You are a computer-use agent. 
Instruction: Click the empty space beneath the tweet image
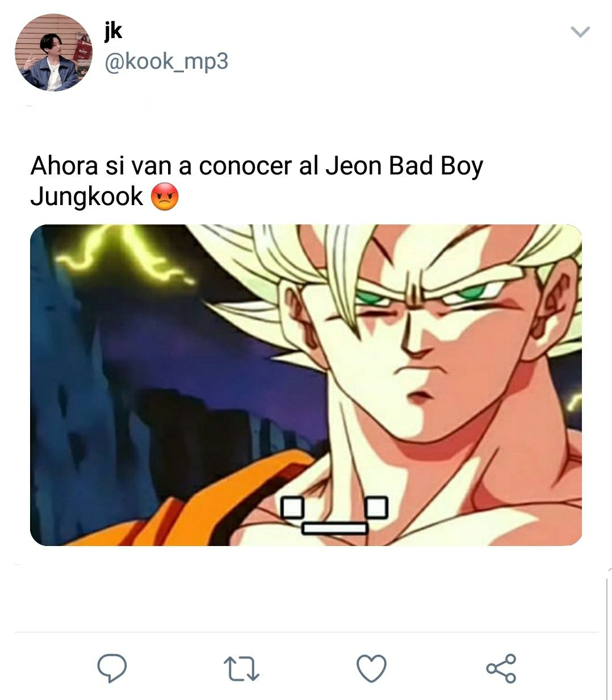(x=306, y=588)
